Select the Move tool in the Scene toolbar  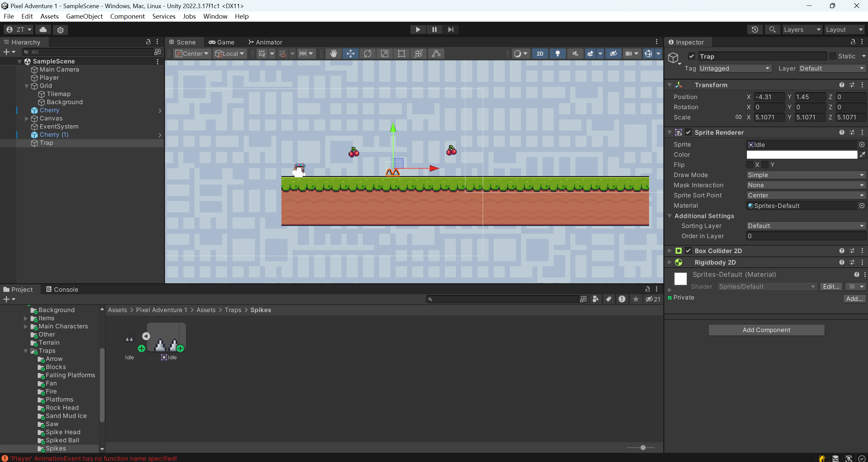[350, 53]
